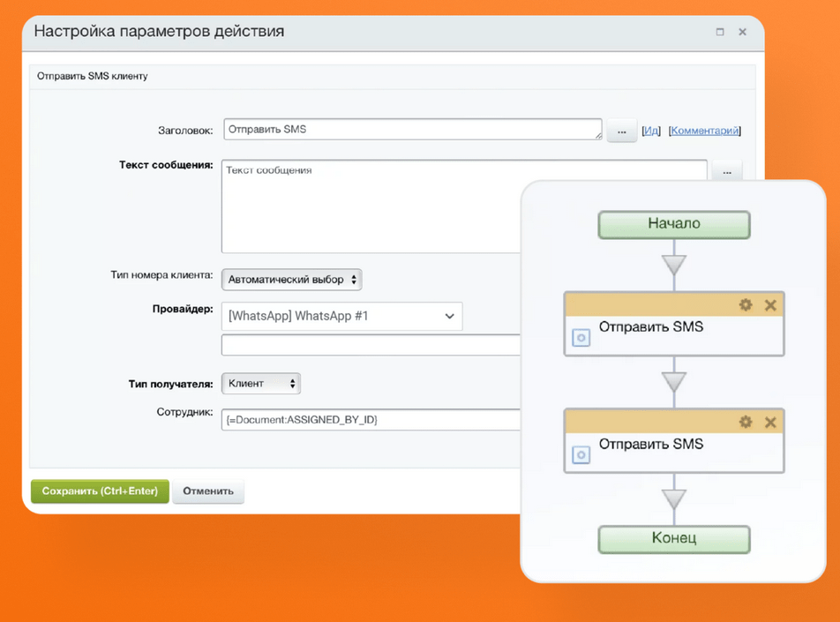The image size is (840, 622).
Task: Select the Начало block in the workflow diagram
Action: pos(674,224)
